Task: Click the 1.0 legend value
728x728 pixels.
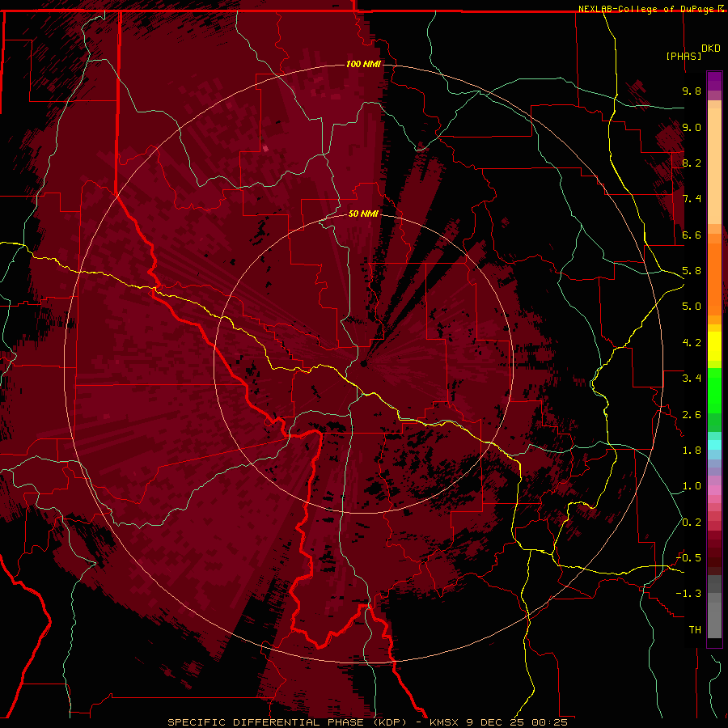Action: tap(692, 486)
